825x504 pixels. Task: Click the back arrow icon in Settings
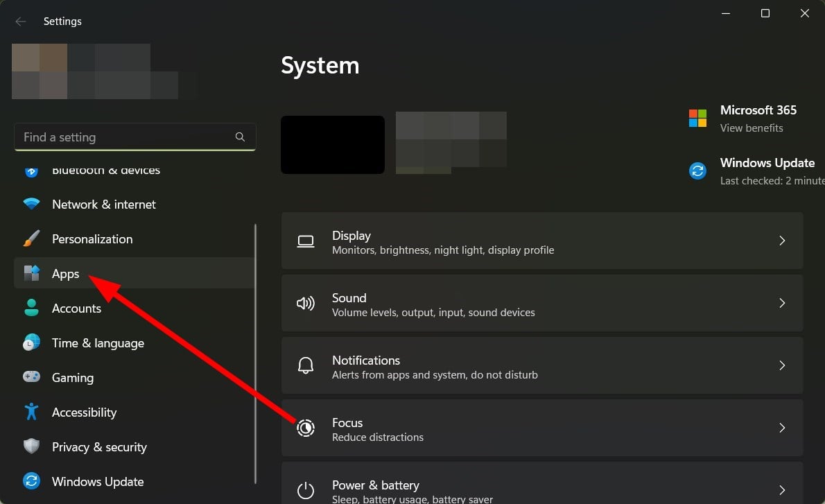pyautogui.click(x=21, y=21)
